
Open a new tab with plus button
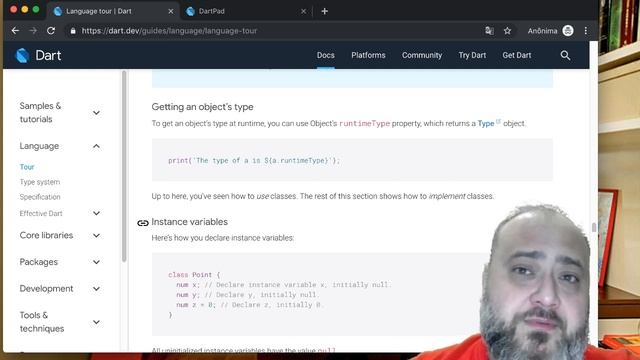(x=324, y=11)
